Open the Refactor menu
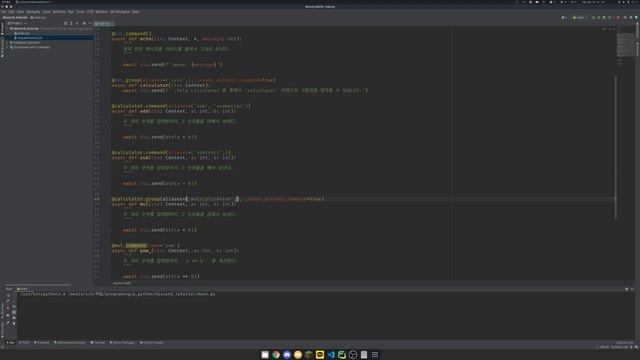640x360 pixels. [x=59, y=12]
